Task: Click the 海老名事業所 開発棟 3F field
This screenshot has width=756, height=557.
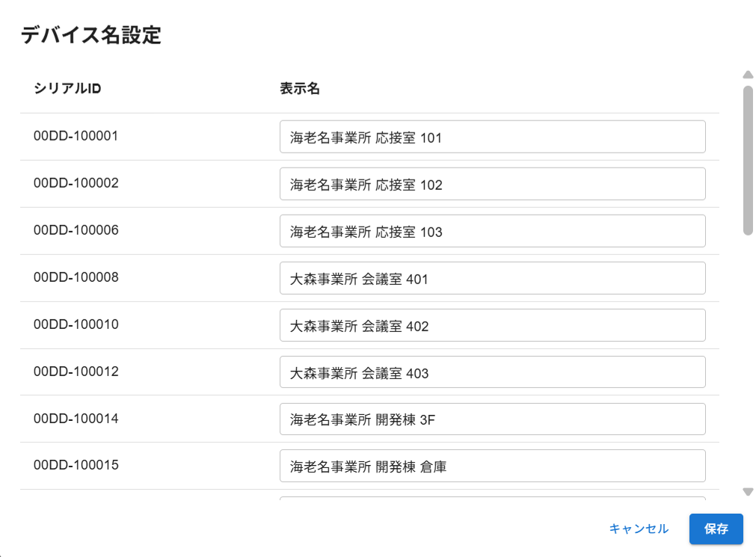Action: 492,419
